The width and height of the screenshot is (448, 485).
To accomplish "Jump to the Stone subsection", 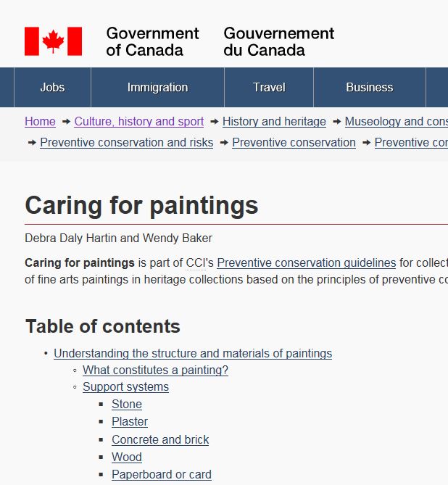I will point(127,405).
